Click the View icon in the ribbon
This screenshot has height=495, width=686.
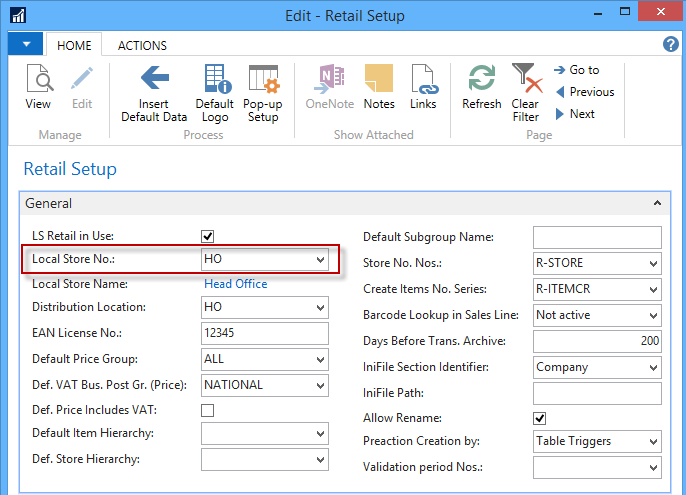tap(38, 87)
